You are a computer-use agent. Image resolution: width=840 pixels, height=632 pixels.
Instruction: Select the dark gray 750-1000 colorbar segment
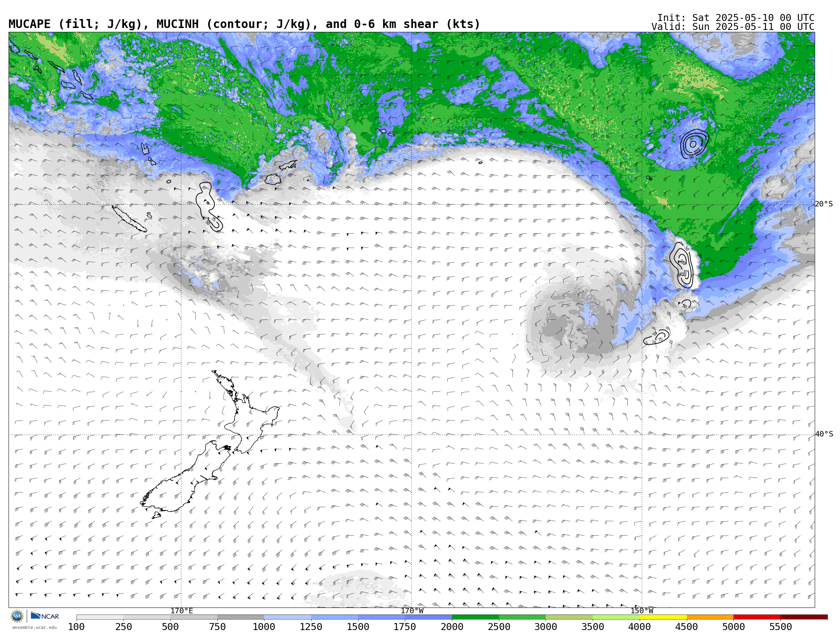click(241, 617)
